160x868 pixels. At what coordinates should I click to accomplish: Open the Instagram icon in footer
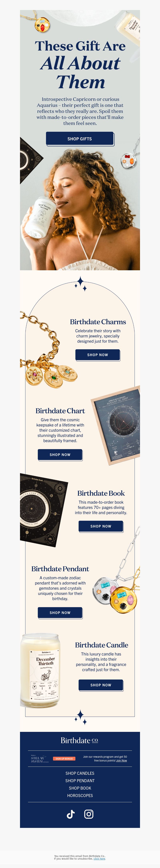pos(89,814)
